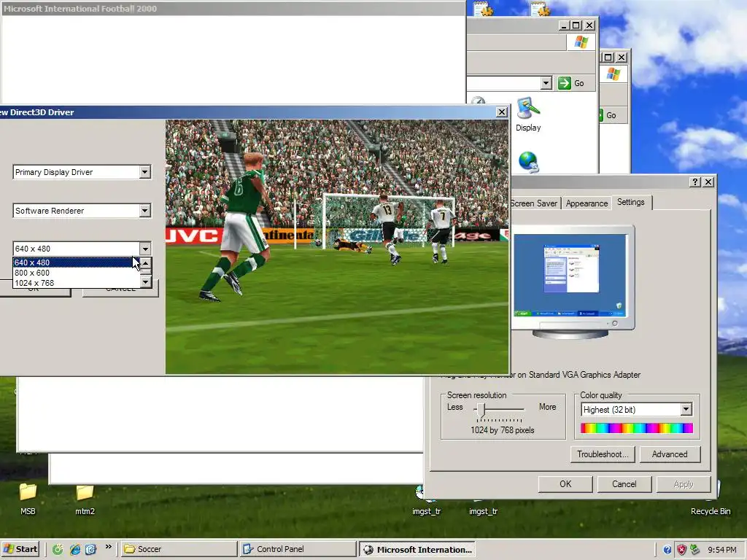This screenshot has width=747, height=560.
Task: Click Microsoft International taskbar button
Action: tap(417, 549)
